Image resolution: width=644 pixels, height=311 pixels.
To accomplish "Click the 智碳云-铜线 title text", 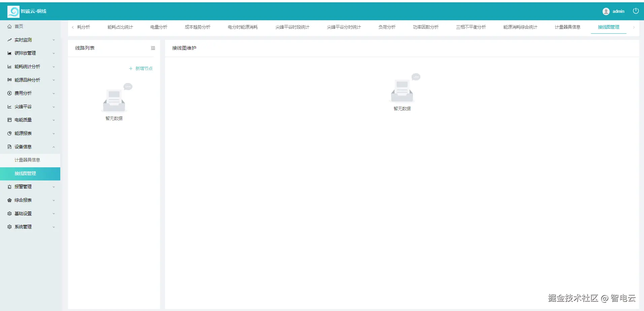I will [x=33, y=11].
